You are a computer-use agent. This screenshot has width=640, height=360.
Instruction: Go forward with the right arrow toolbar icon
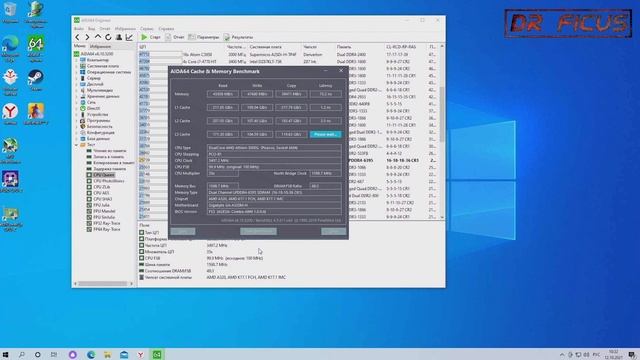(87, 37)
